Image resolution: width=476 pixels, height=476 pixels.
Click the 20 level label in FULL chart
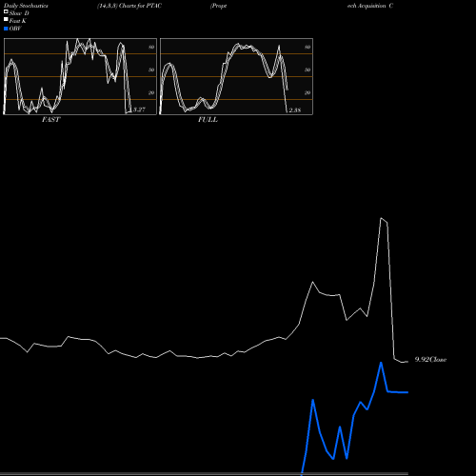[x=307, y=92]
